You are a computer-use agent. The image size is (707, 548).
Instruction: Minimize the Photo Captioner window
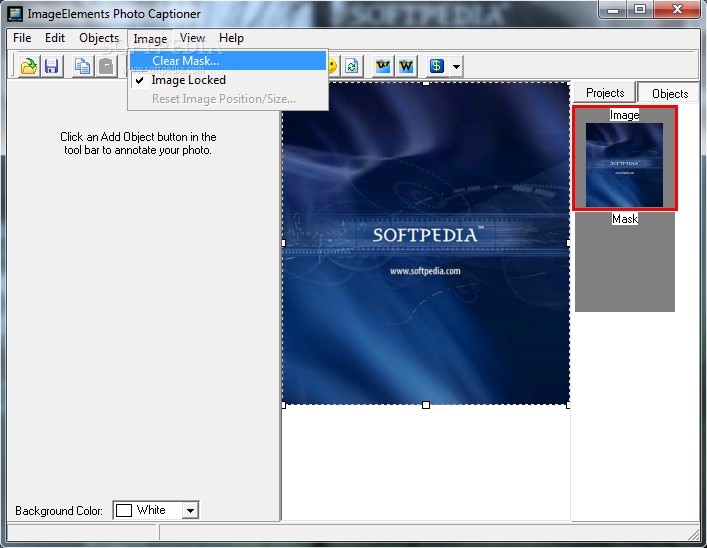613,9
